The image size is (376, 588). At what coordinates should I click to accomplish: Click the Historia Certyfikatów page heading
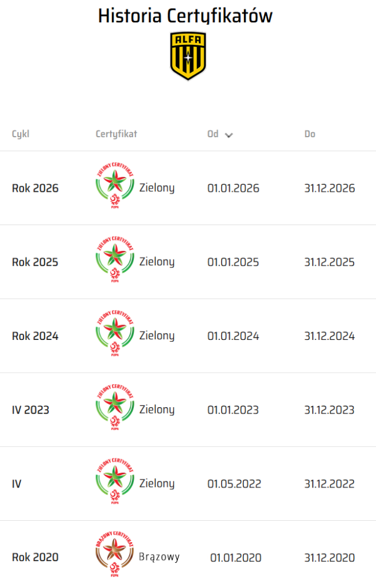coord(185,16)
